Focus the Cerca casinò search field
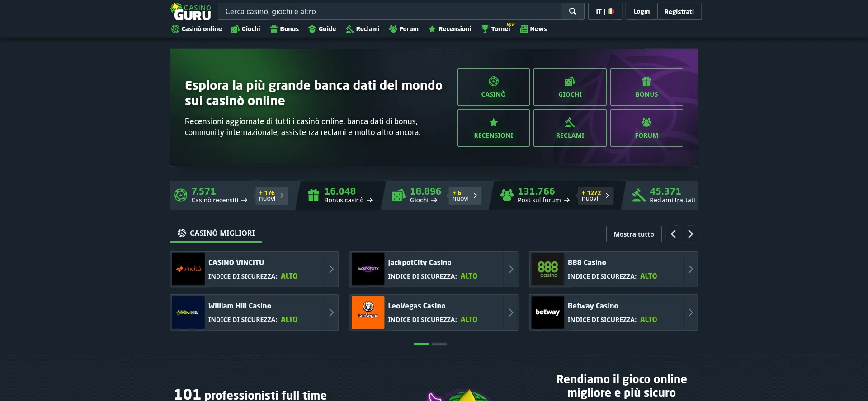The image size is (868, 401). pyautogui.click(x=390, y=11)
